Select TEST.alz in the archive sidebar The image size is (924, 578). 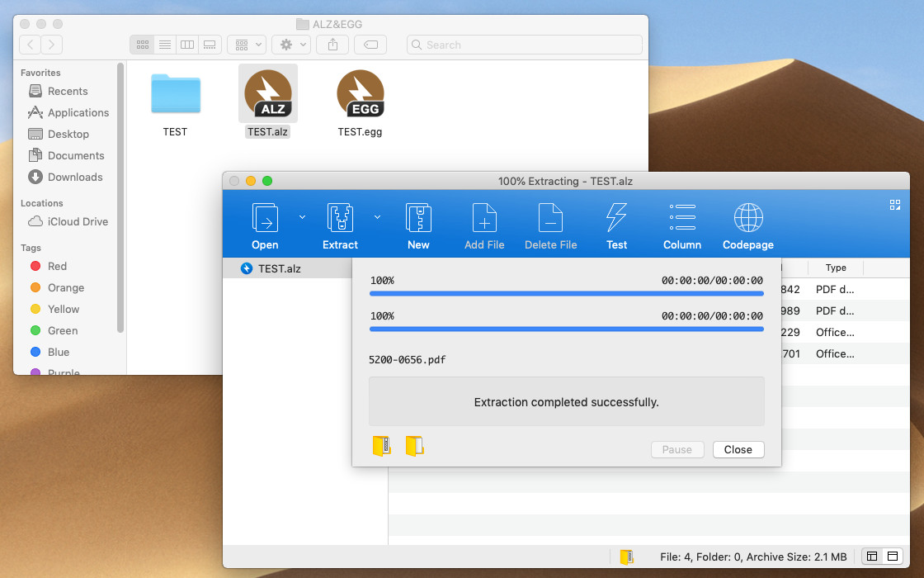[x=279, y=268]
